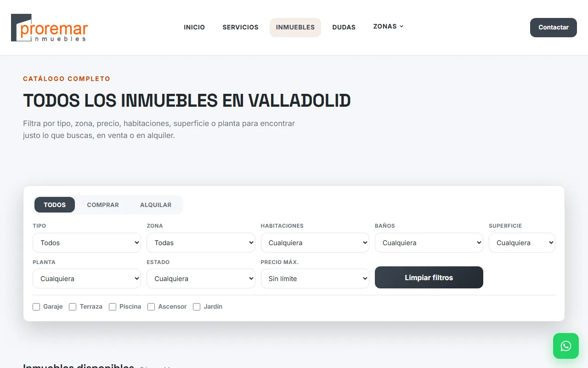Expand the Zonas navigation menu
This screenshot has height=368, width=588.
pos(388,27)
